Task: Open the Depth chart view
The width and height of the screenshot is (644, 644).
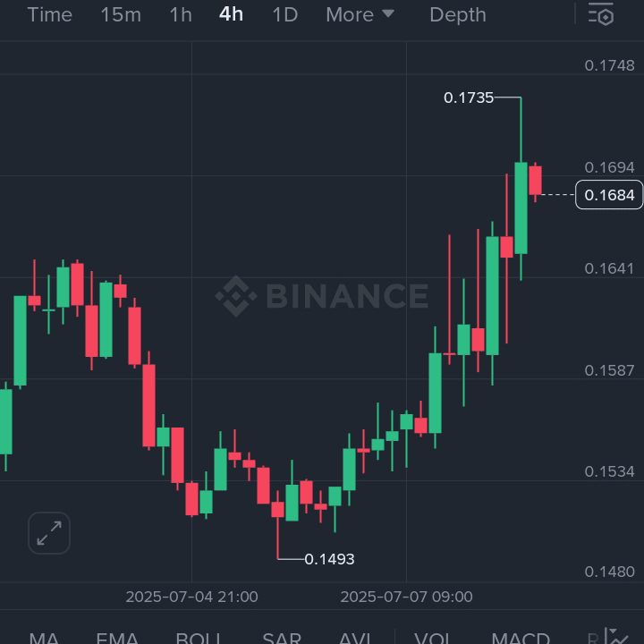Action: 458,14
